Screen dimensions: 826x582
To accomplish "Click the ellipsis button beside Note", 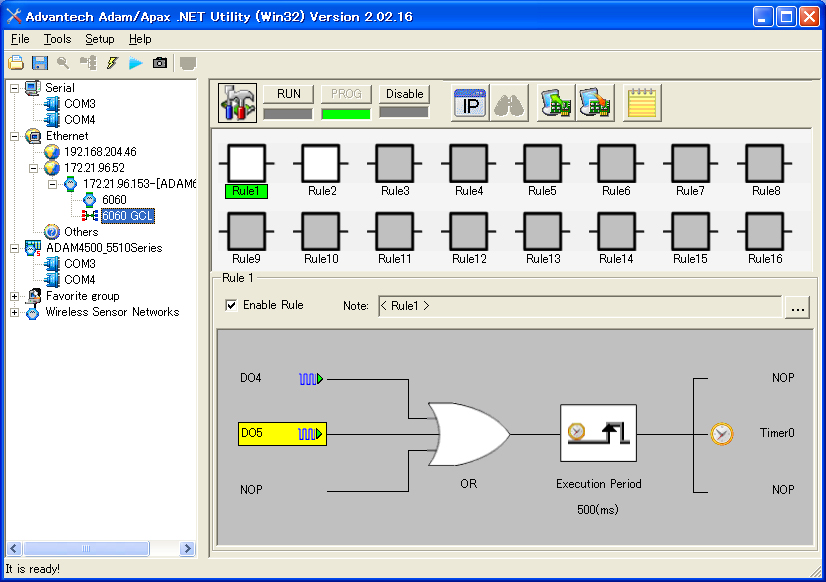I will pyautogui.click(x=798, y=307).
